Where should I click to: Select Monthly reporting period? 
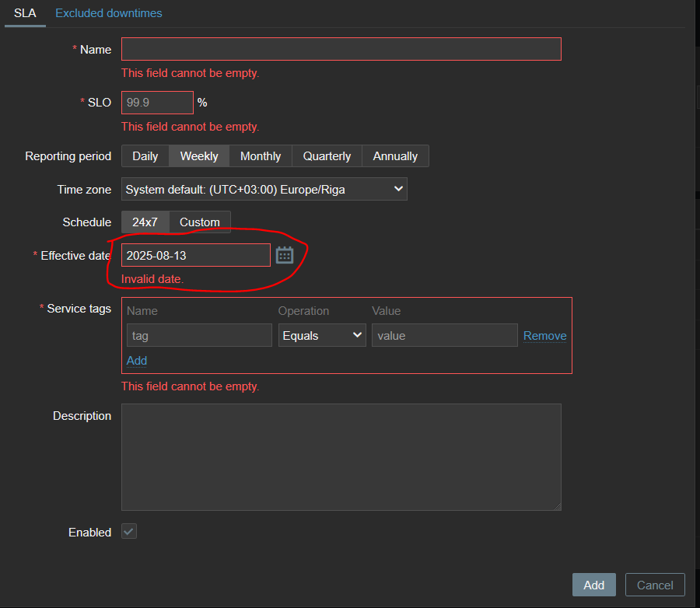(261, 156)
